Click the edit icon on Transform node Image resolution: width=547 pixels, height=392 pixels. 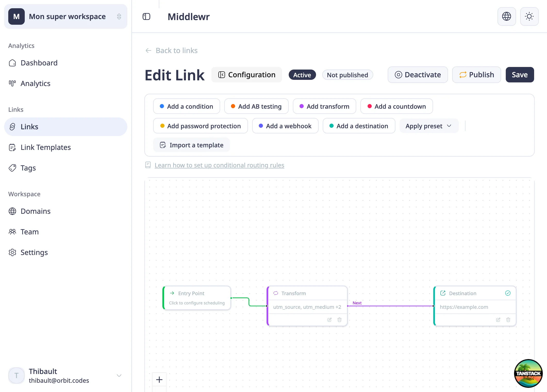(329, 320)
